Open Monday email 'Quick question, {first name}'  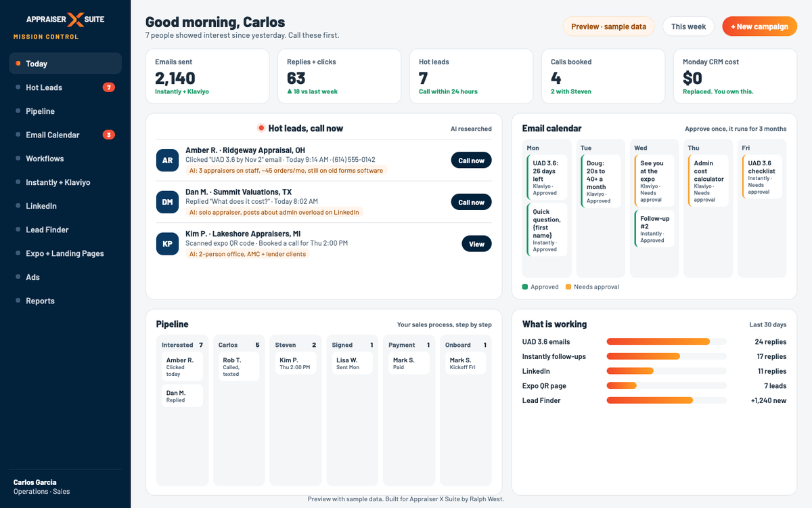(547, 230)
